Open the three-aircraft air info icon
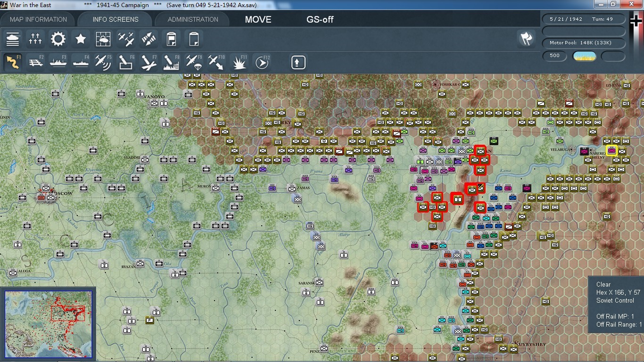This screenshot has height=362, width=644. (x=126, y=39)
